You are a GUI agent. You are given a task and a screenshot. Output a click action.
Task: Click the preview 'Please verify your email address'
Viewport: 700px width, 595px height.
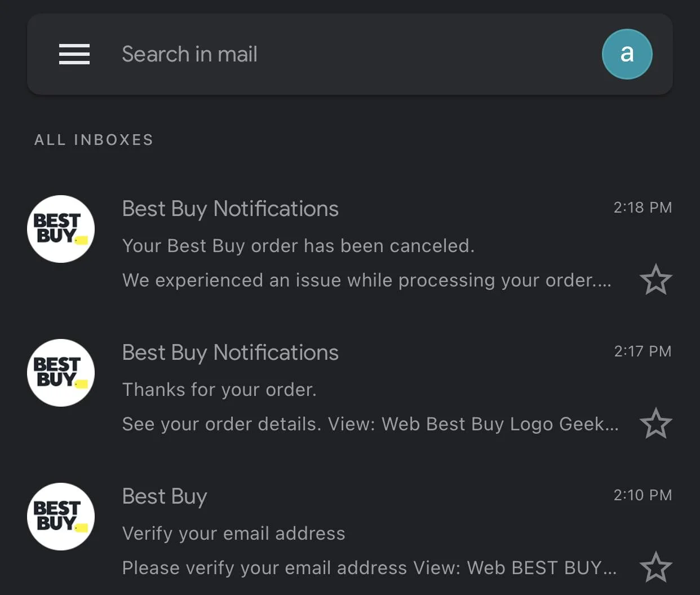370,568
